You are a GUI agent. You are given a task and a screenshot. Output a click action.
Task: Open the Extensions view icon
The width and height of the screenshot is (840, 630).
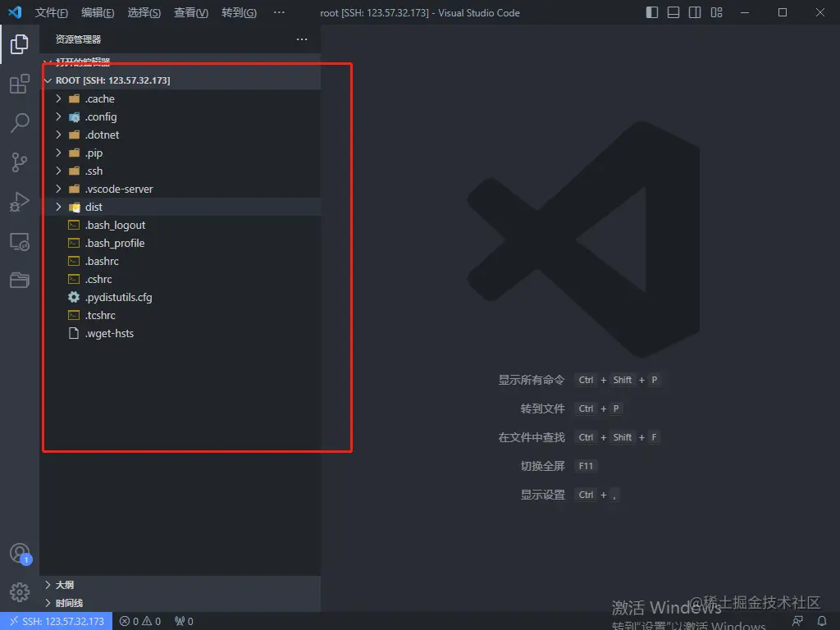pos(20,84)
